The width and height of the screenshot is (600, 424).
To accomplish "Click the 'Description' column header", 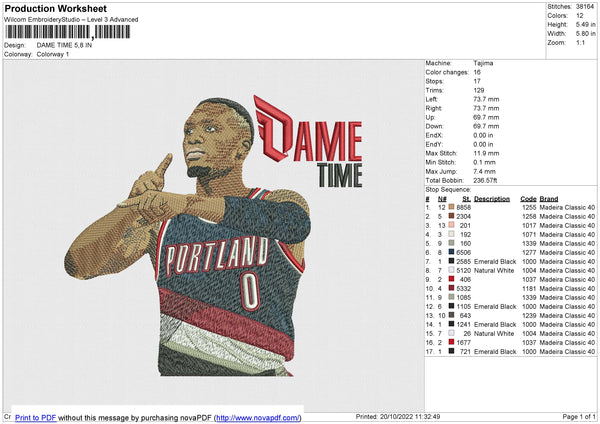I will pyautogui.click(x=492, y=199).
